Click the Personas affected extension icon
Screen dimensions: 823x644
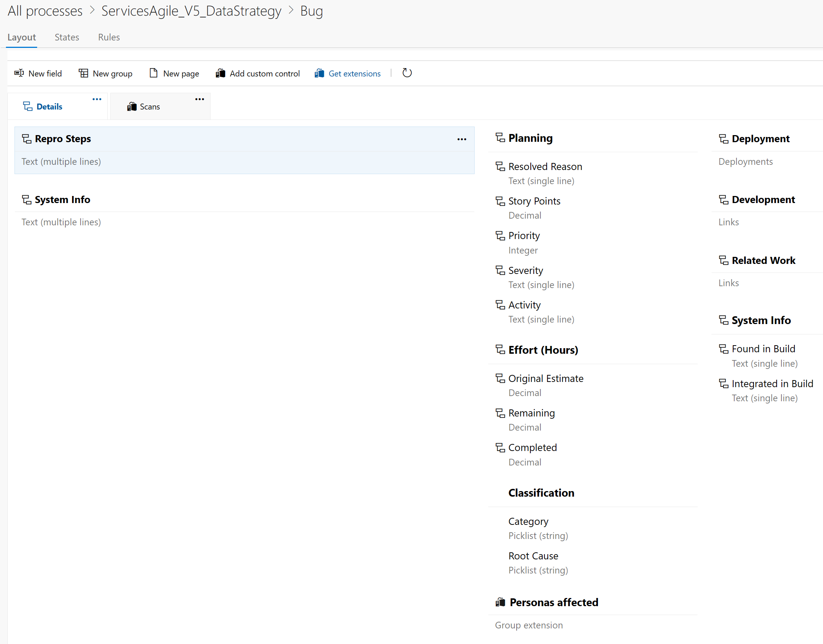[500, 602]
